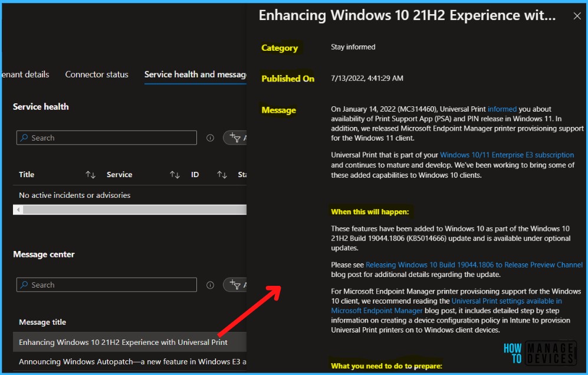Click the horizontal scrollbar track in Service health

pyautogui.click(x=134, y=210)
